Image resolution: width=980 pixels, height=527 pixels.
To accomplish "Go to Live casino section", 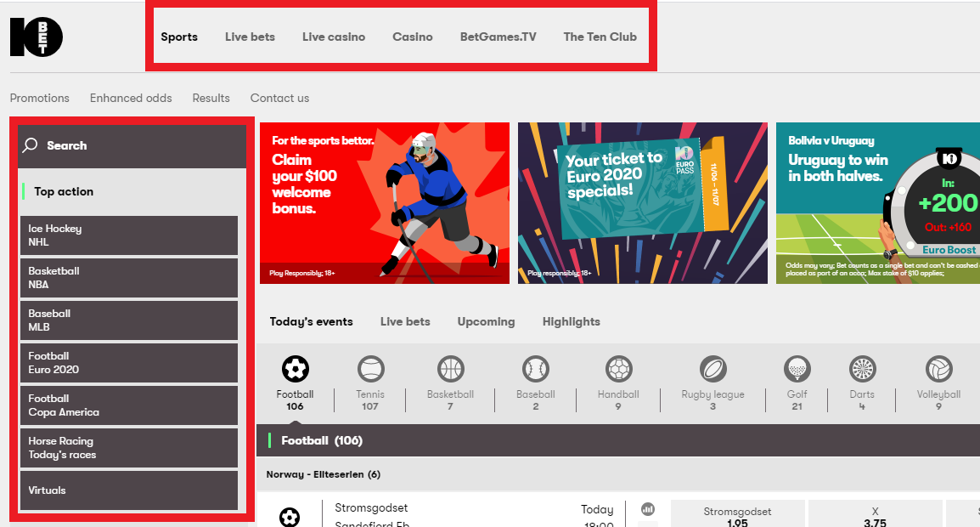I will pyautogui.click(x=334, y=37).
